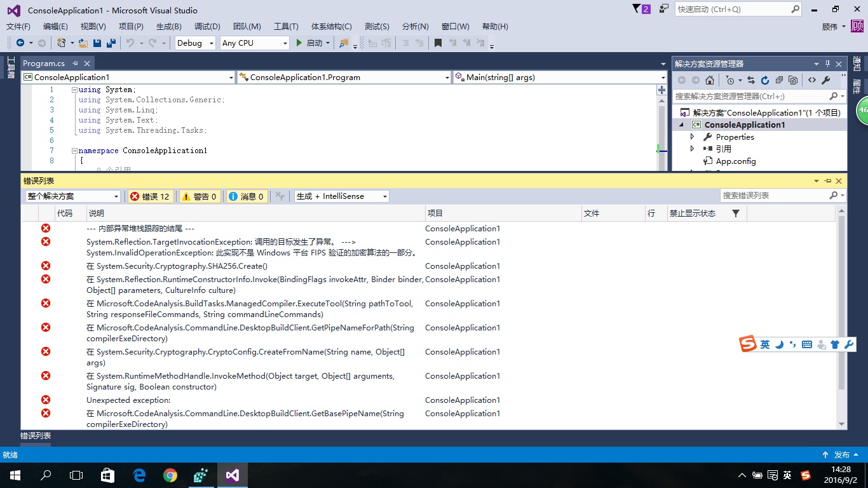Collapse the ConsoleApplication1 project node
This screenshot has width=868, height=488.
(681, 125)
